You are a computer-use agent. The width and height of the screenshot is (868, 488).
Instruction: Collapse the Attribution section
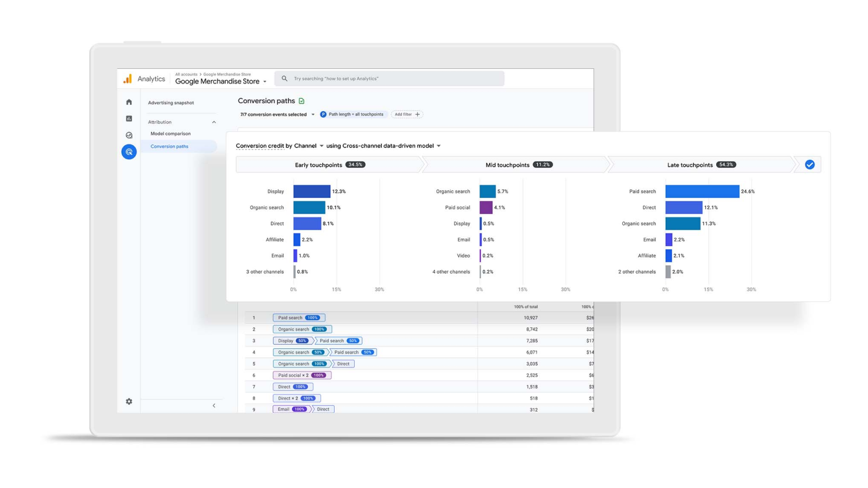click(214, 121)
